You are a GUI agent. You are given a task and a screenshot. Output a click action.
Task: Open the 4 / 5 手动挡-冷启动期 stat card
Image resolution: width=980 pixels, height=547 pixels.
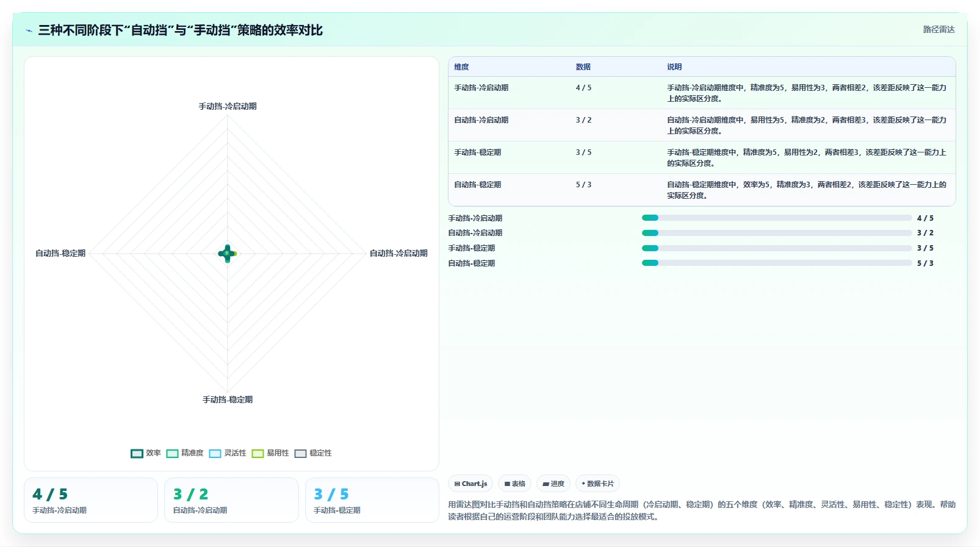click(x=91, y=500)
